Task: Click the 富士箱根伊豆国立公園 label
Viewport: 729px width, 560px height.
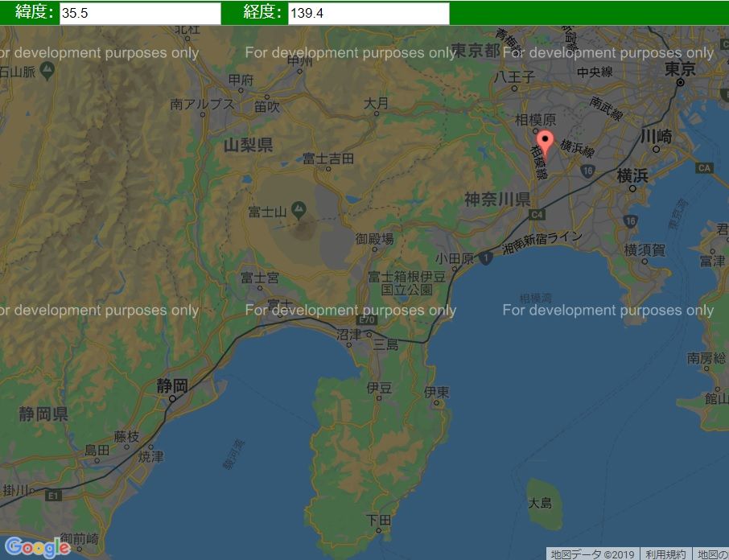Action: click(x=407, y=283)
